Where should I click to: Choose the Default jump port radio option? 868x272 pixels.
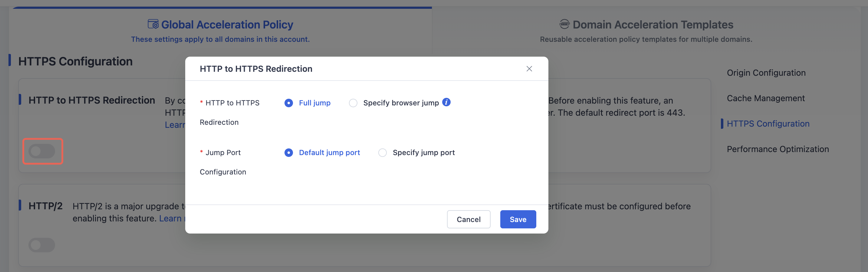(x=288, y=153)
